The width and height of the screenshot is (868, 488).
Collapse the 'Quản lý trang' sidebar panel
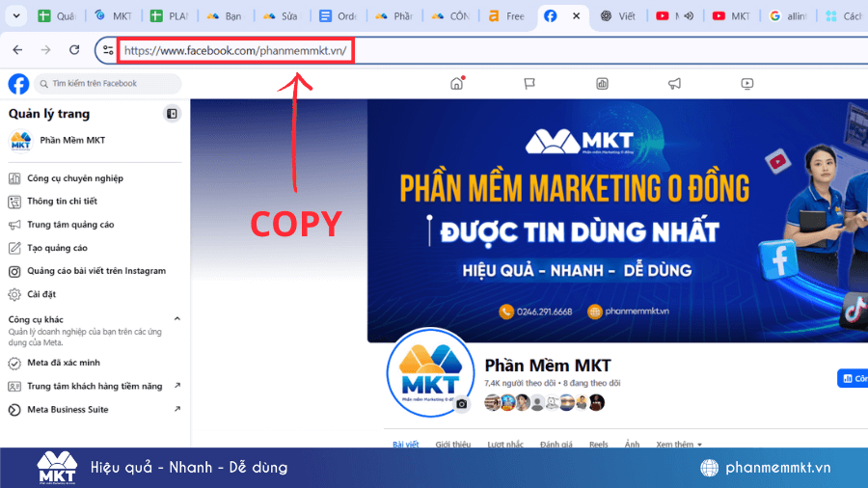(x=173, y=114)
